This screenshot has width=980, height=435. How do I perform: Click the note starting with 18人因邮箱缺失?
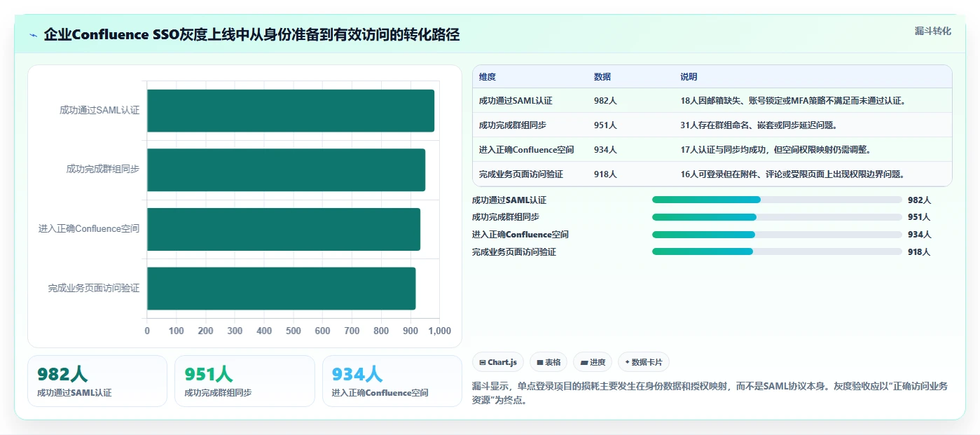(793, 101)
